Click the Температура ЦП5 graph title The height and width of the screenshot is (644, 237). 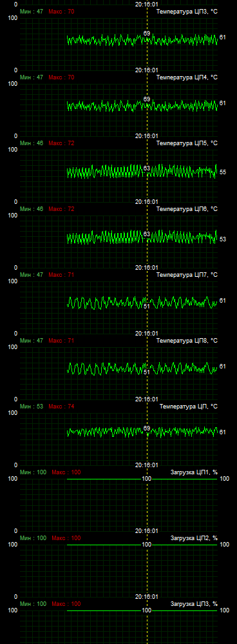[x=187, y=143]
